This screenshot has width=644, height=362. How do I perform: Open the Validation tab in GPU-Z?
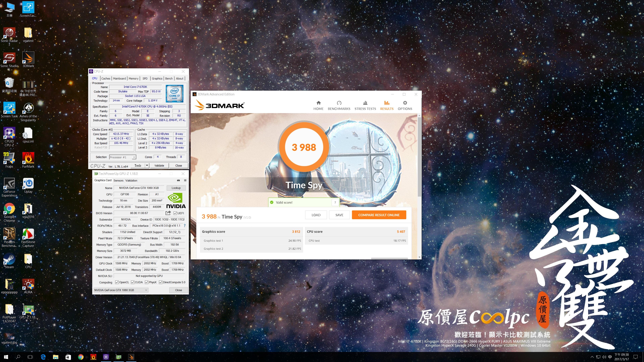point(131,180)
